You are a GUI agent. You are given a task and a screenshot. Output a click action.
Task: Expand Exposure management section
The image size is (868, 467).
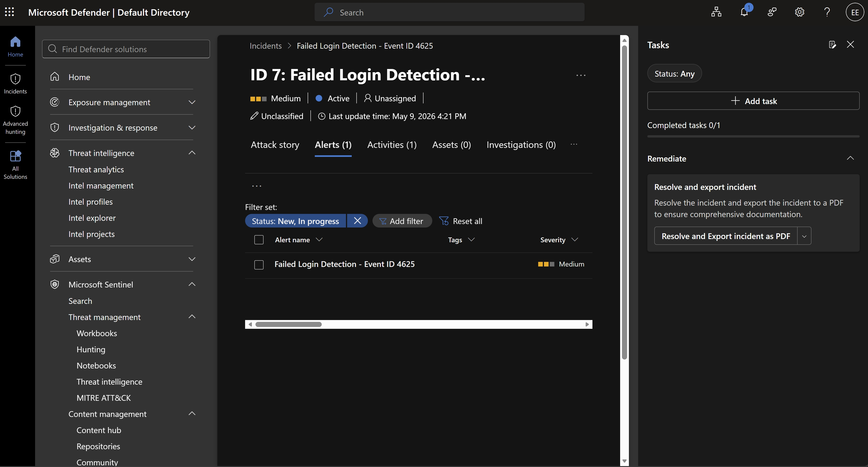(192, 102)
